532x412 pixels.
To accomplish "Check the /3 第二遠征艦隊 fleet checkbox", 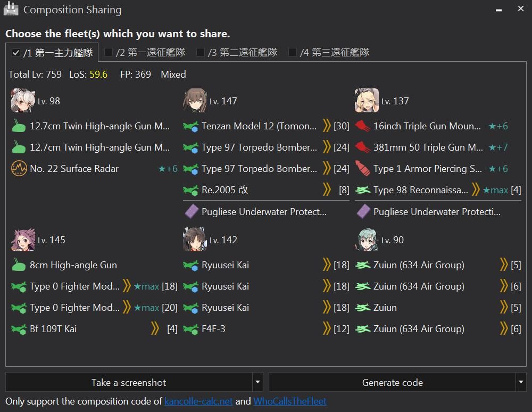I will click(201, 52).
